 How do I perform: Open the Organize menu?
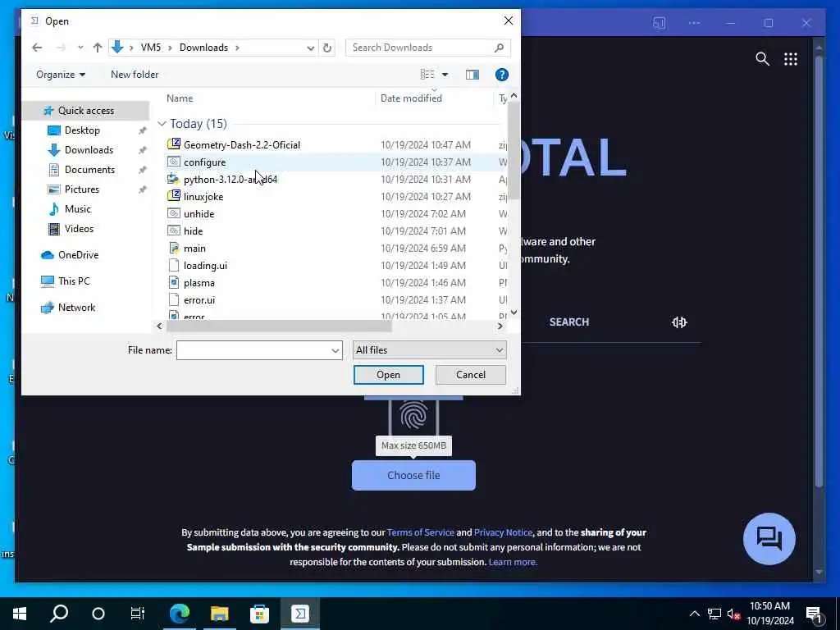[x=61, y=75]
